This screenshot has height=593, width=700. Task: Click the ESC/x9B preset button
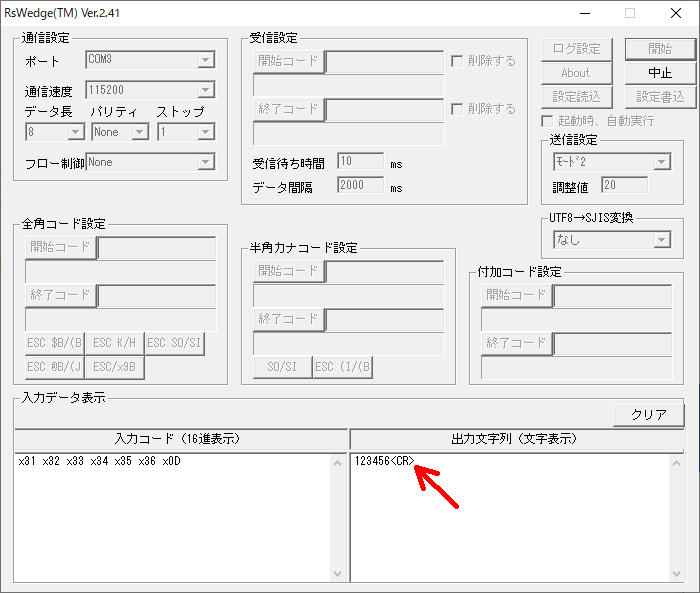point(115,367)
